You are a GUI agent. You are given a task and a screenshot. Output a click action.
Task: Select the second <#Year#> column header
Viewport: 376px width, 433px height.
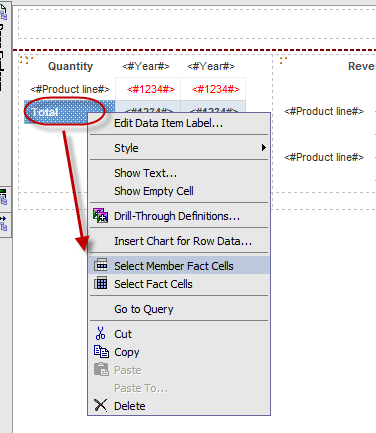(x=211, y=66)
